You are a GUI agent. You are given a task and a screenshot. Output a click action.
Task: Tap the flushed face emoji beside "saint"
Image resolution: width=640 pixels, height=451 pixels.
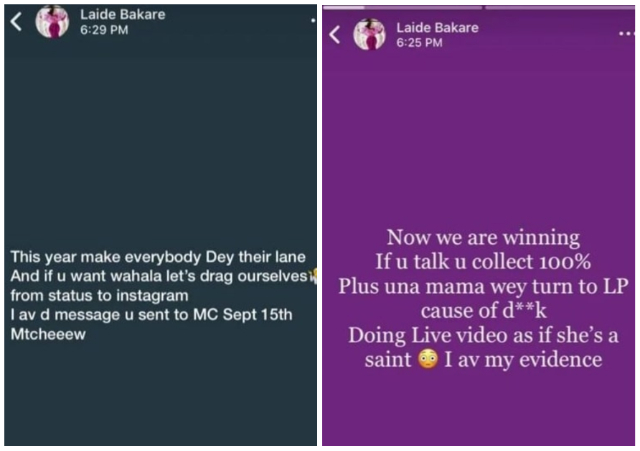click(428, 359)
